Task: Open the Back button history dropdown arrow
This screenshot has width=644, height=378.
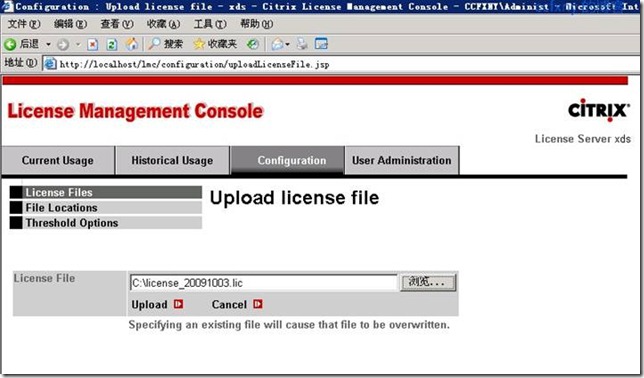Action: (x=48, y=44)
